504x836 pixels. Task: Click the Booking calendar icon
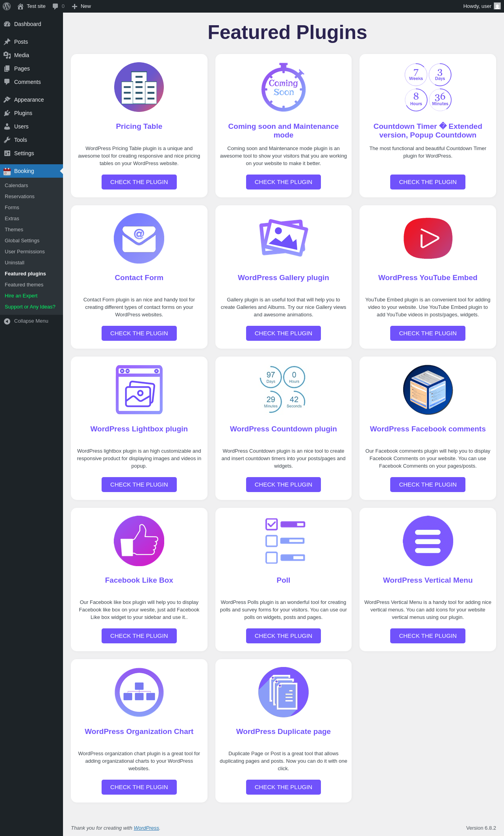pyautogui.click(x=7, y=171)
